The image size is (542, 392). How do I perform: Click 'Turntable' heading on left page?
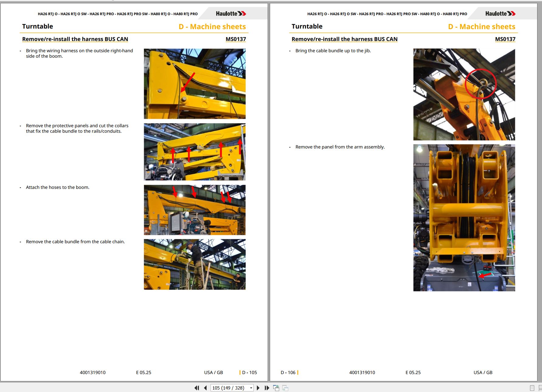click(x=38, y=26)
